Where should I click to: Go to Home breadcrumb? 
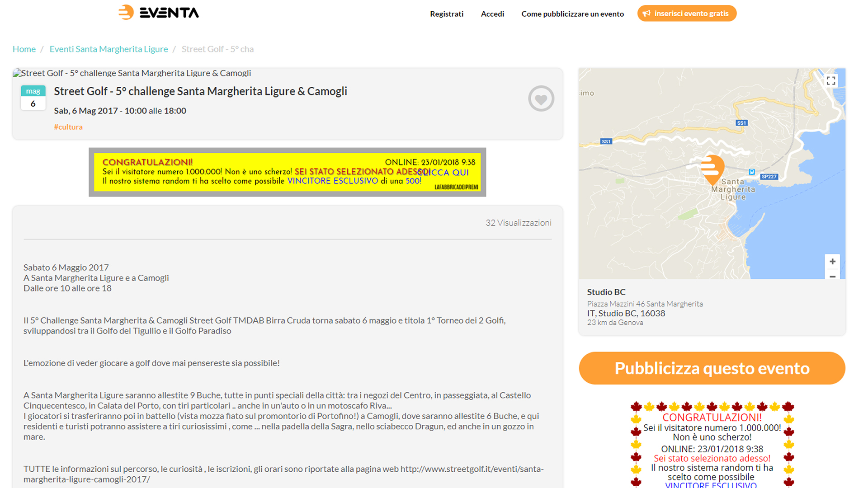tap(24, 49)
